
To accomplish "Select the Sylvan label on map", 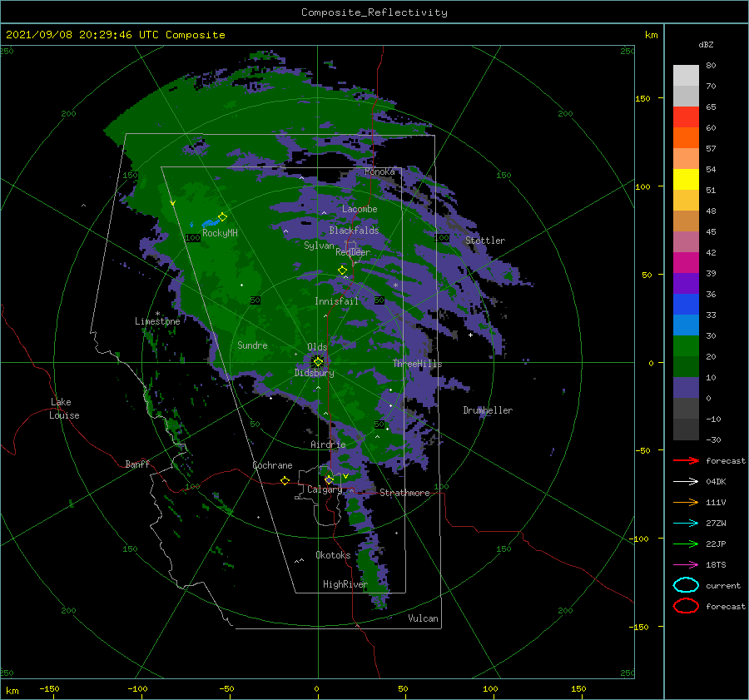I will (319, 246).
